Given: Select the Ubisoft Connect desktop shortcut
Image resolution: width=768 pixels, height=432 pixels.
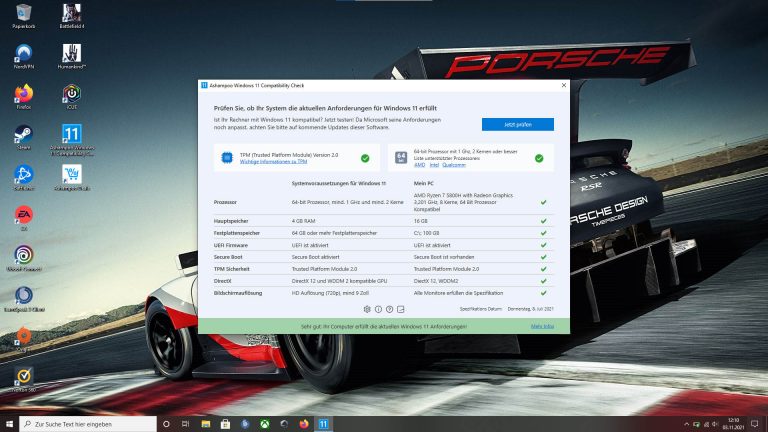Looking at the screenshot, I should (x=22, y=255).
